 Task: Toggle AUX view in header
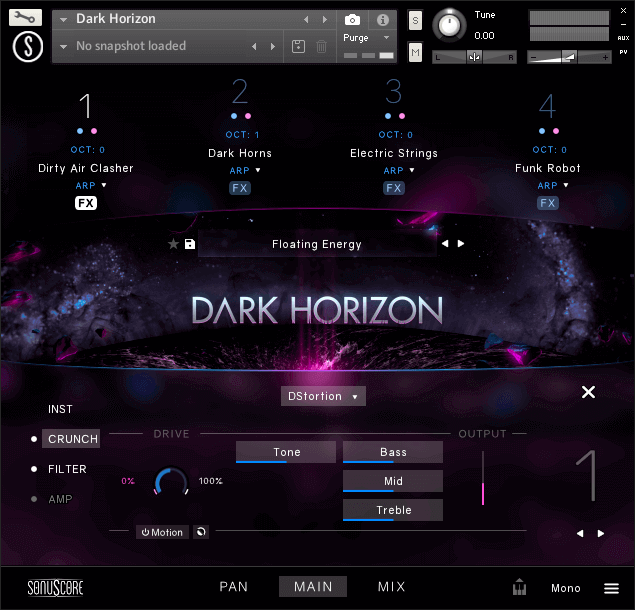(623, 38)
